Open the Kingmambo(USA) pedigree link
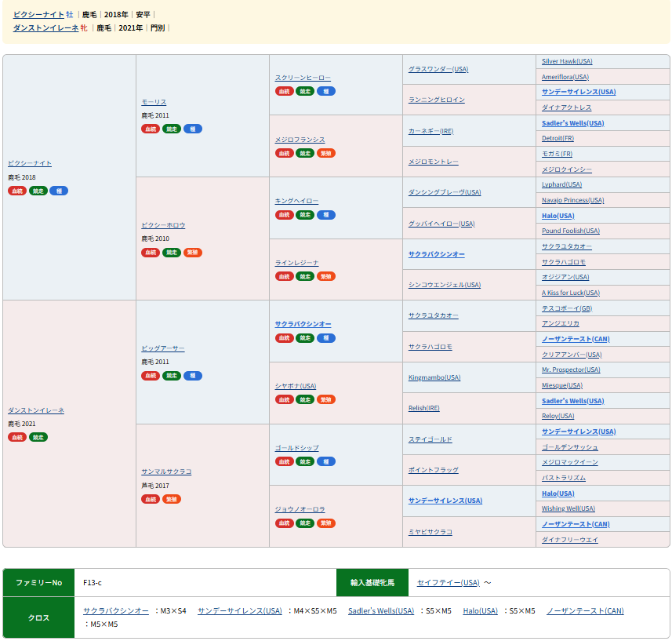Viewport: 672px width, 641px height. click(x=434, y=377)
